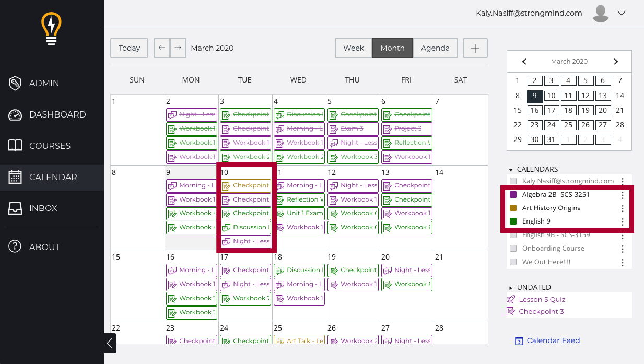Switch to Week view
Image resolution: width=644 pixels, height=364 pixels.
pyautogui.click(x=353, y=48)
